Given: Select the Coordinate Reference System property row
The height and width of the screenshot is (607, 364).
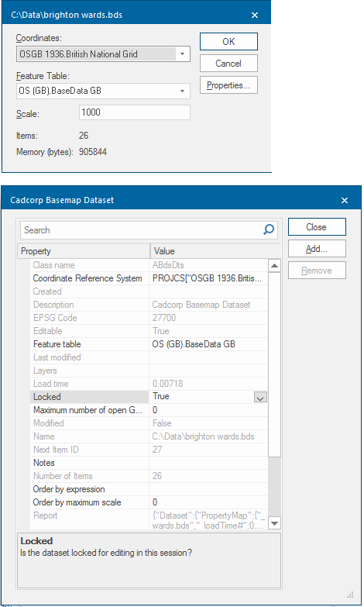Looking at the screenshot, I should pos(149,278).
